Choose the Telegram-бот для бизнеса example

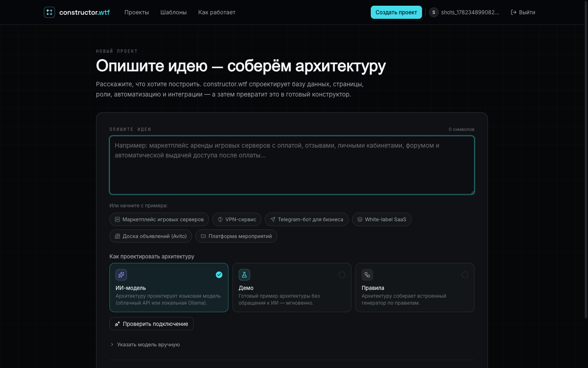[x=307, y=220]
